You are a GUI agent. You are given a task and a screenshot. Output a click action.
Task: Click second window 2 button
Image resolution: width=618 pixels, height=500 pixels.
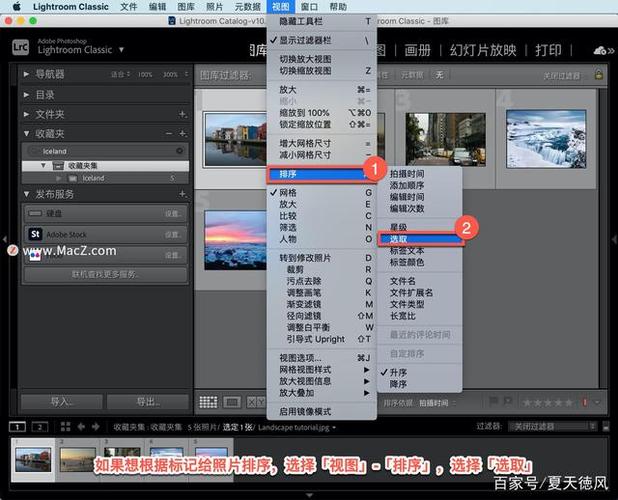tap(40, 427)
